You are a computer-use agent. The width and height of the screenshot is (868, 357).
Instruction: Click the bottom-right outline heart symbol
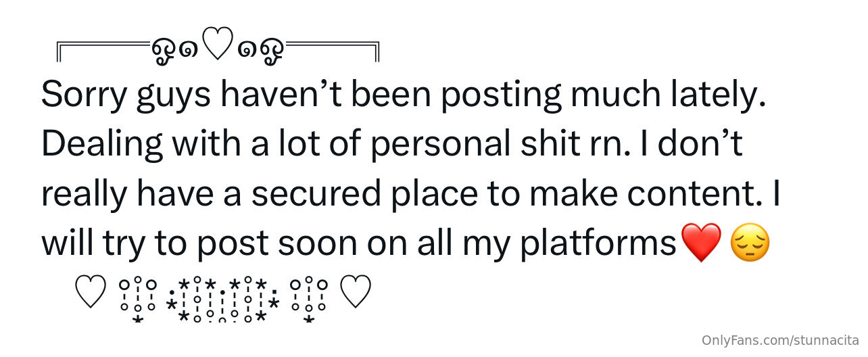point(355,293)
